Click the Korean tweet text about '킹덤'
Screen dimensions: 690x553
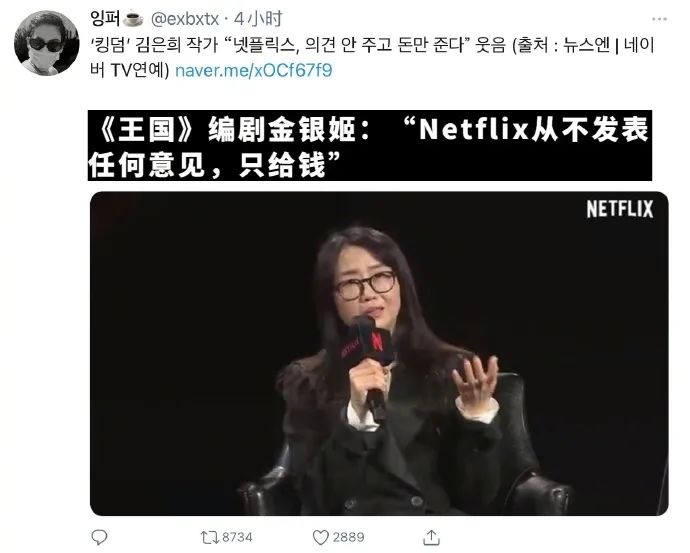[372, 58]
